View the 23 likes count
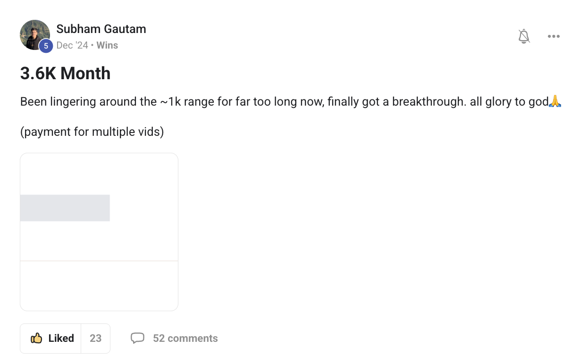 (96, 338)
